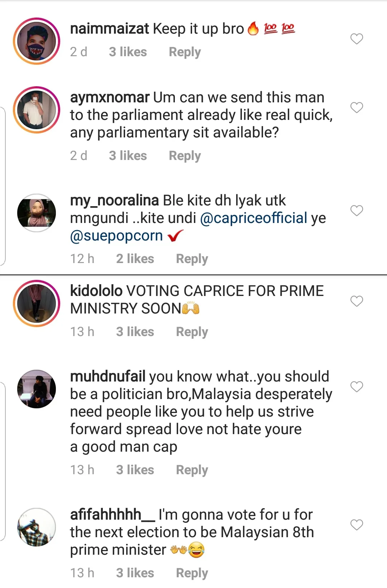Open my_nooralina's profile photo

pos(37,213)
